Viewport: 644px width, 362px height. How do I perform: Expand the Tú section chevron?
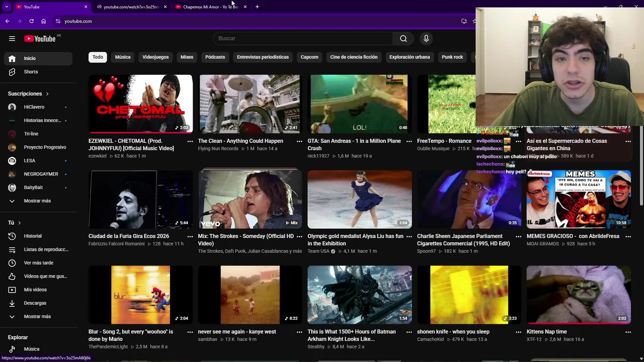tap(20, 223)
